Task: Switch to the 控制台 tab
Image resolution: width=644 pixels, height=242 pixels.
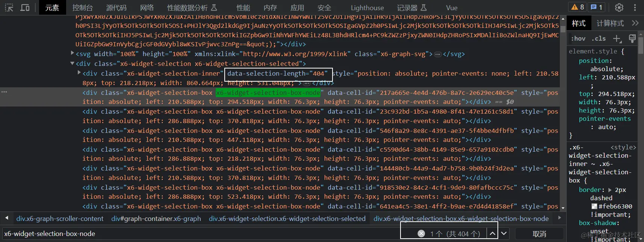Action: click(x=82, y=8)
